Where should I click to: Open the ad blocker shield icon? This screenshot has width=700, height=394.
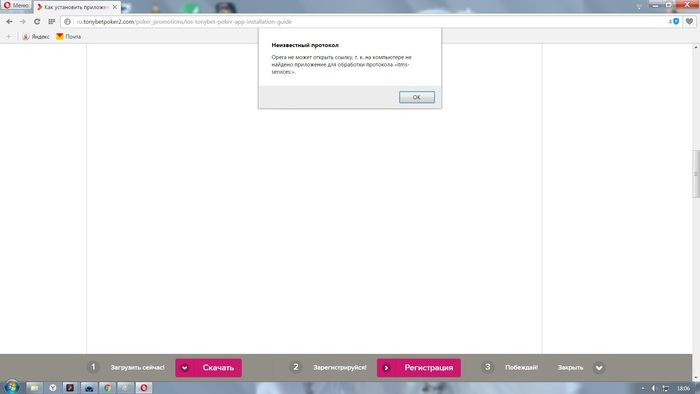click(x=675, y=21)
